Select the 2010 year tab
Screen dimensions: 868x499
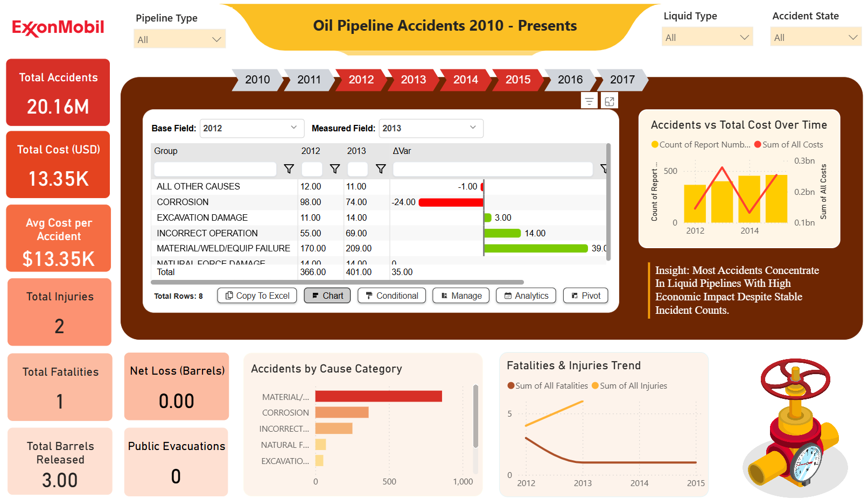tap(257, 80)
